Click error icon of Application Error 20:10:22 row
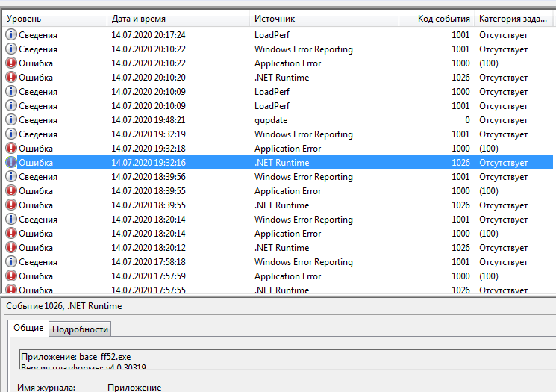 11,63
